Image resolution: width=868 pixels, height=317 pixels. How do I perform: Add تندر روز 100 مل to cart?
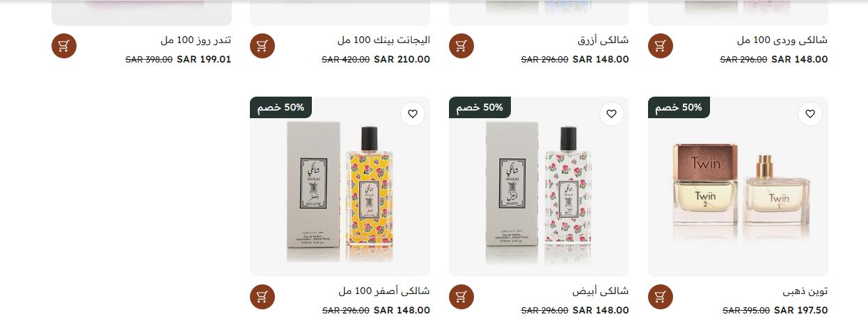click(x=64, y=46)
